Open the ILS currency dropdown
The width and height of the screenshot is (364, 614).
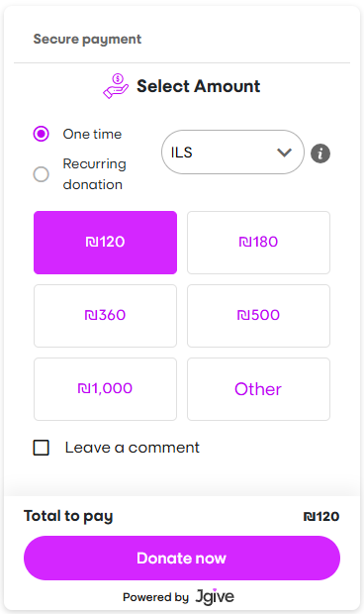point(232,153)
